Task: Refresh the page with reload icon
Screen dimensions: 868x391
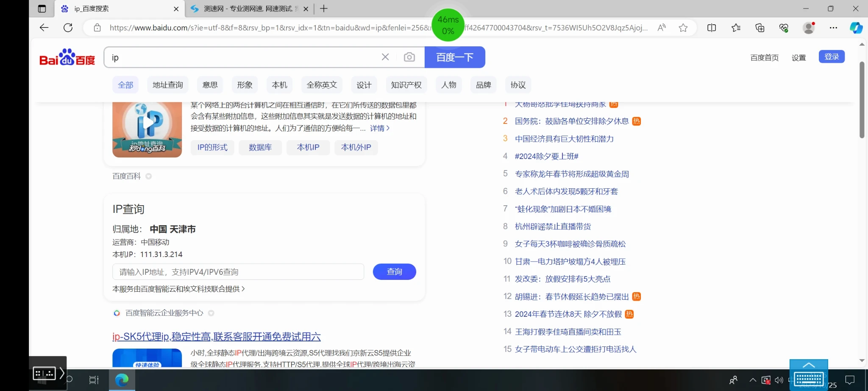Action: tap(68, 28)
